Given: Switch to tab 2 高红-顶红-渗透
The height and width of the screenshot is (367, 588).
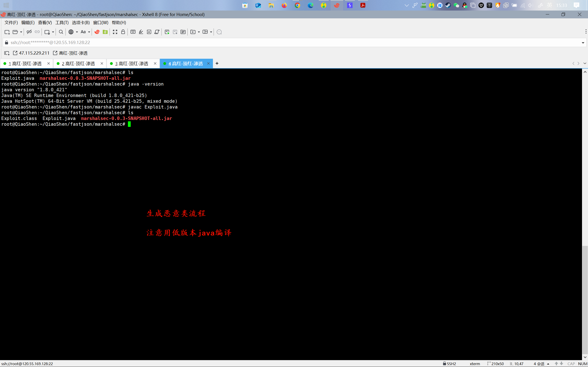Looking at the screenshot, I should tap(78, 64).
